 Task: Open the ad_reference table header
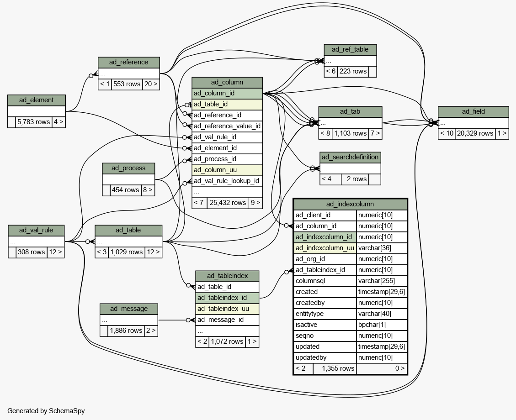point(128,63)
